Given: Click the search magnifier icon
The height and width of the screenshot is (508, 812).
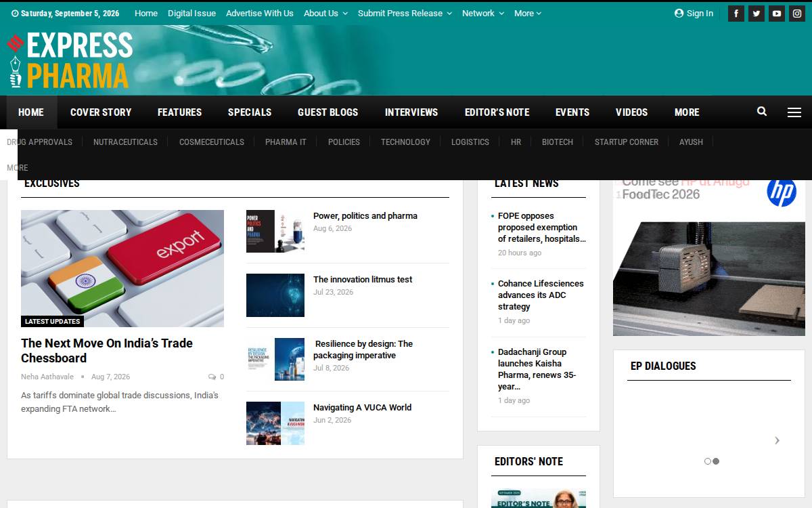Looking at the screenshot, I should pyautogui.click(x=762, y=112).
